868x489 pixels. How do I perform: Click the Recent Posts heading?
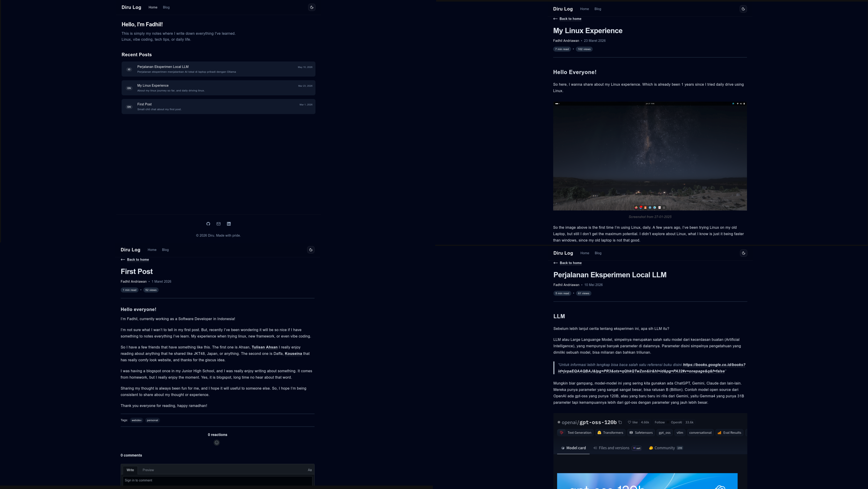click(136, 55)
